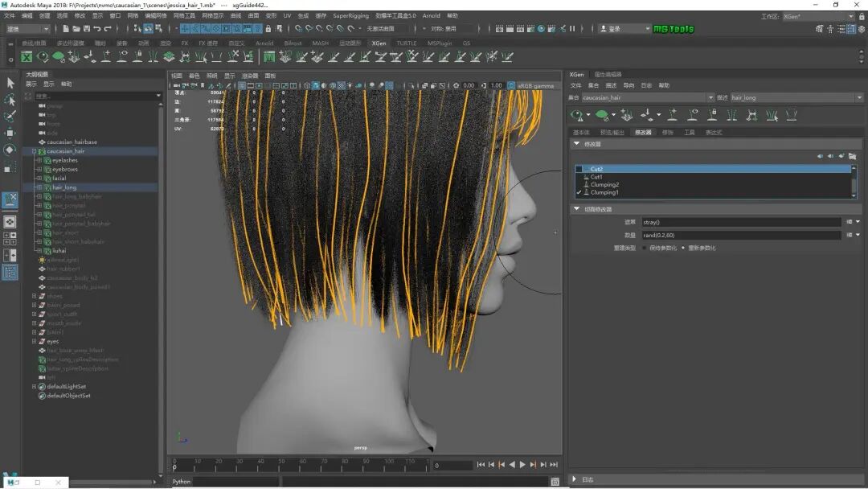
Task: Select the eyebrows description in outliner
Action: tap(65, 169)
